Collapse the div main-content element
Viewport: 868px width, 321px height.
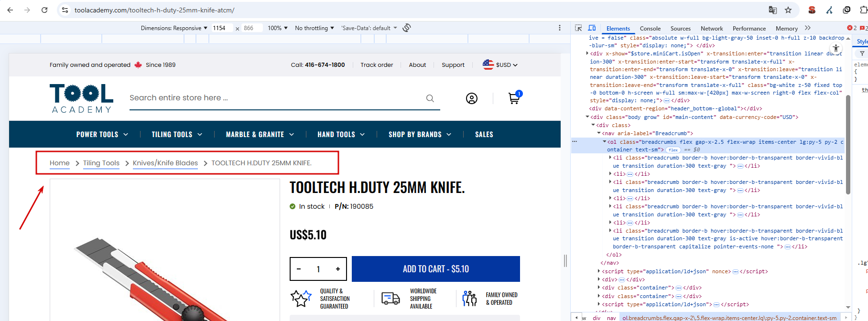587,117
